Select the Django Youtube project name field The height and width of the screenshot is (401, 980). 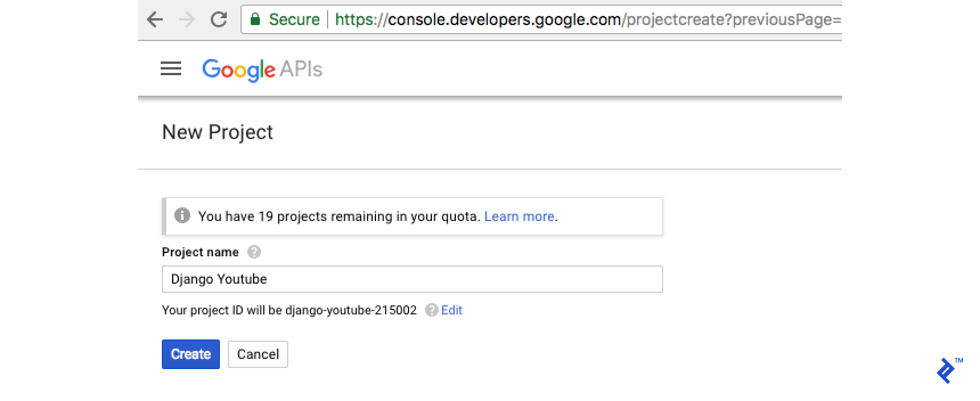pos(411,279)
